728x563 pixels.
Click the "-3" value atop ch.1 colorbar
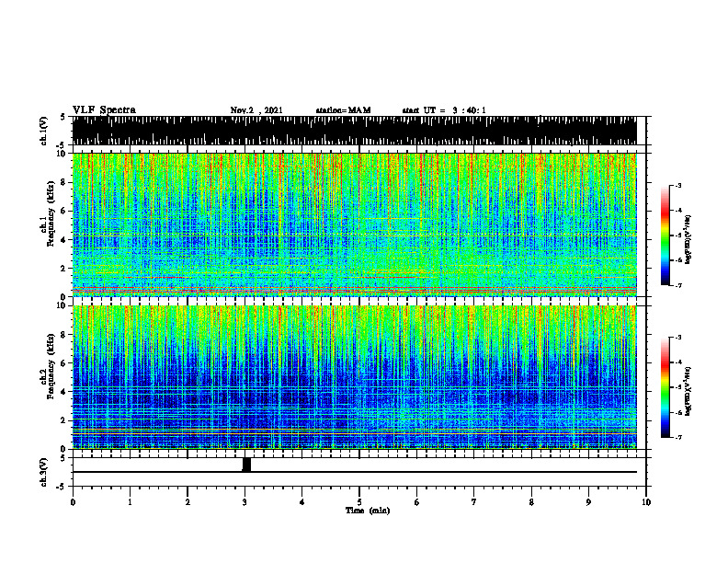(678, 185)
